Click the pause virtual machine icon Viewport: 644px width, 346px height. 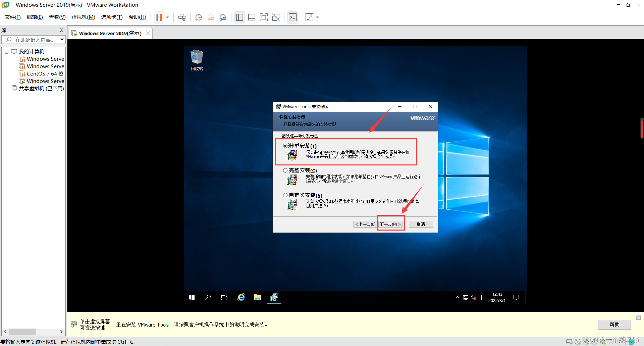159,17
